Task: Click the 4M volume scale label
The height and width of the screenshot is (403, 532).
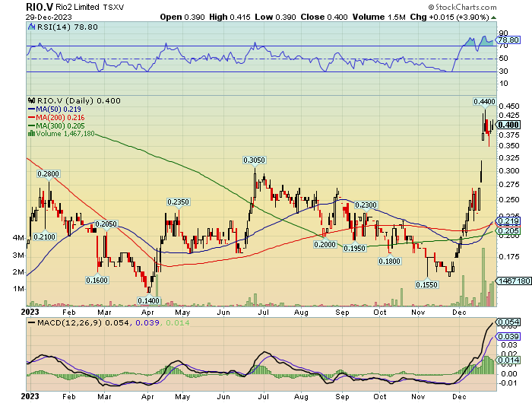Action: (18, 238)
